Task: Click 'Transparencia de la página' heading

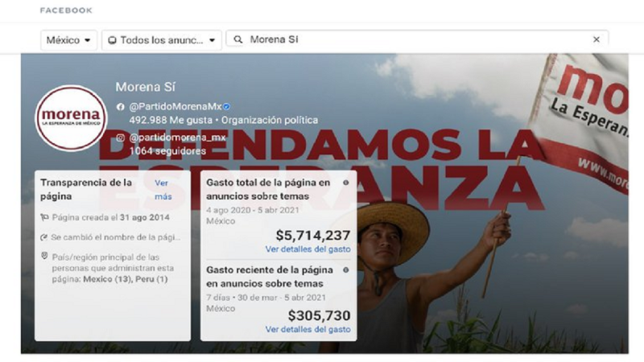Action: coord(87,189)
